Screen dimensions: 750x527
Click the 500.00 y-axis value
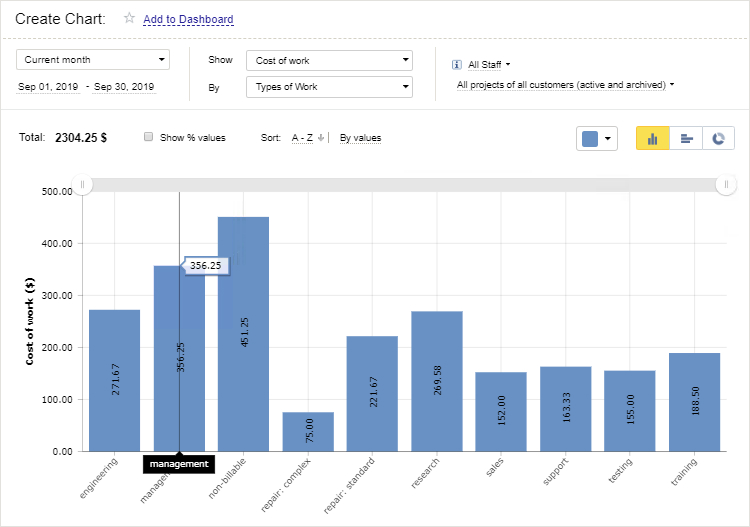(57, 191)
